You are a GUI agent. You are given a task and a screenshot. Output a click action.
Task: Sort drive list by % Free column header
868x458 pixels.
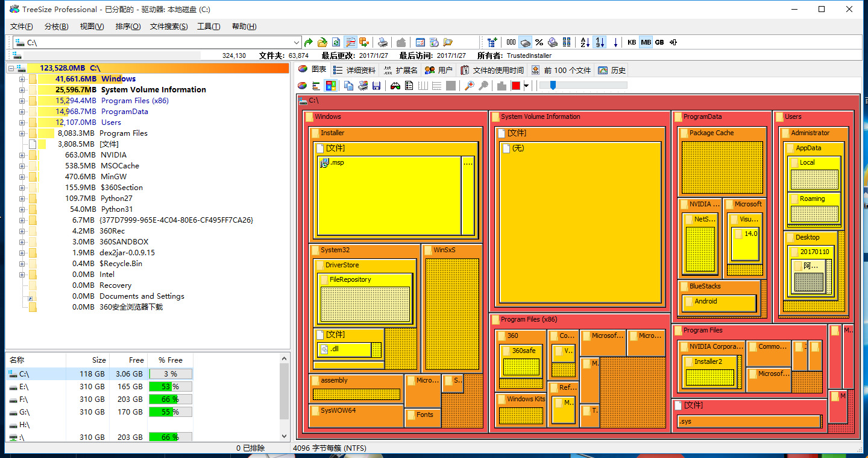click(171, 360)
